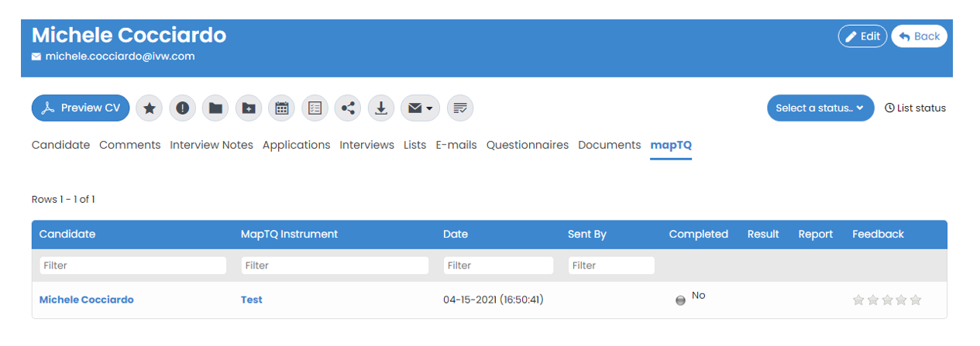Click the star favorite icon in toolbar

pos(150,108)
